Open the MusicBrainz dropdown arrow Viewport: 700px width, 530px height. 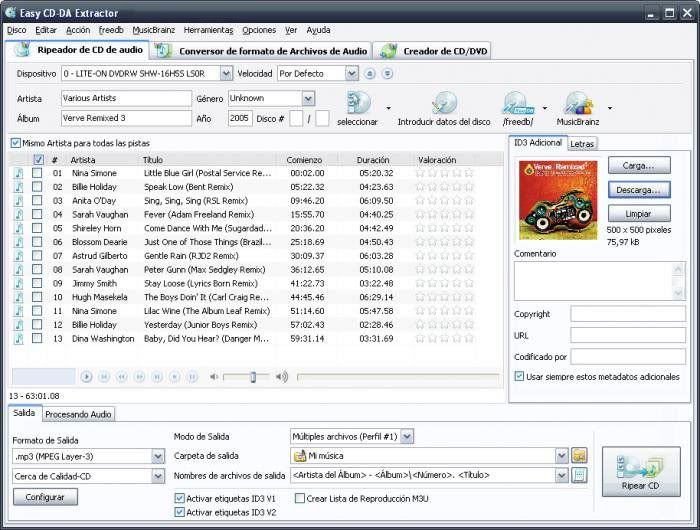click(x=610, y=108)
